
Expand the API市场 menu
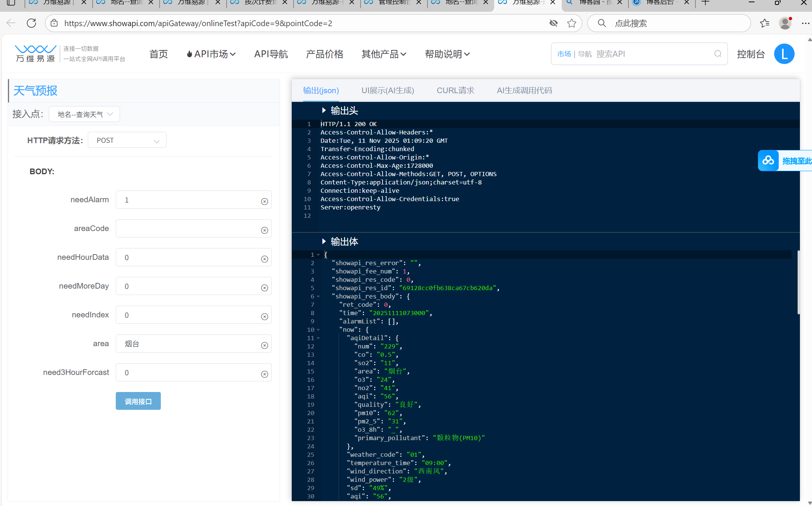(x=211, y=54)
